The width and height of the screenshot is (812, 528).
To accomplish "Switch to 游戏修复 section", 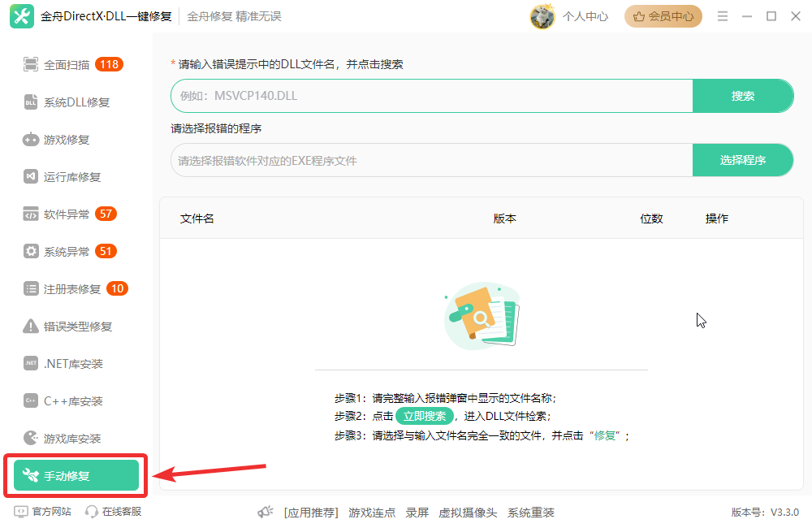I will 67,140.
